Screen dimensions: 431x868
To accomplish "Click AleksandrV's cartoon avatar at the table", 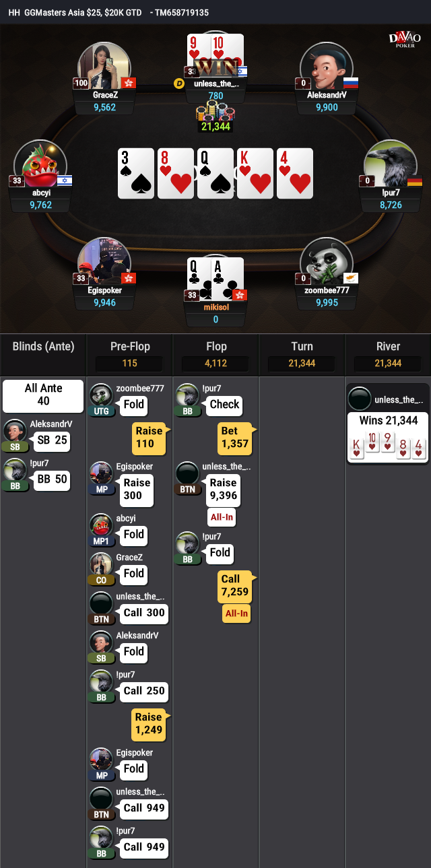I will tap(327, 65).
